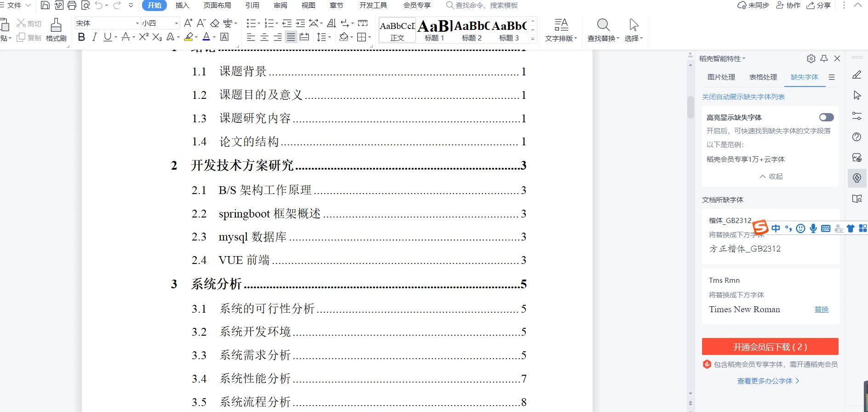Align text left
The height and width of the screenshot is (412, 868).
[251, 37]
